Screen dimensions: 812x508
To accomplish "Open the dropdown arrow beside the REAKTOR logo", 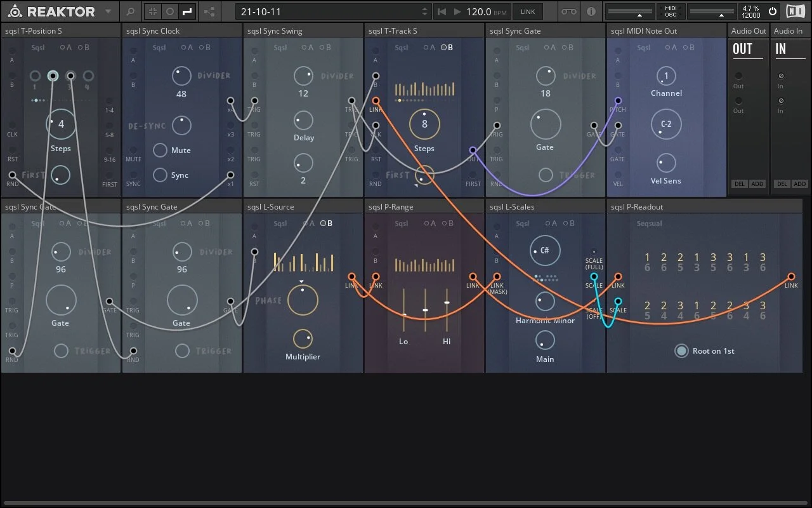I will pos(108,11).
